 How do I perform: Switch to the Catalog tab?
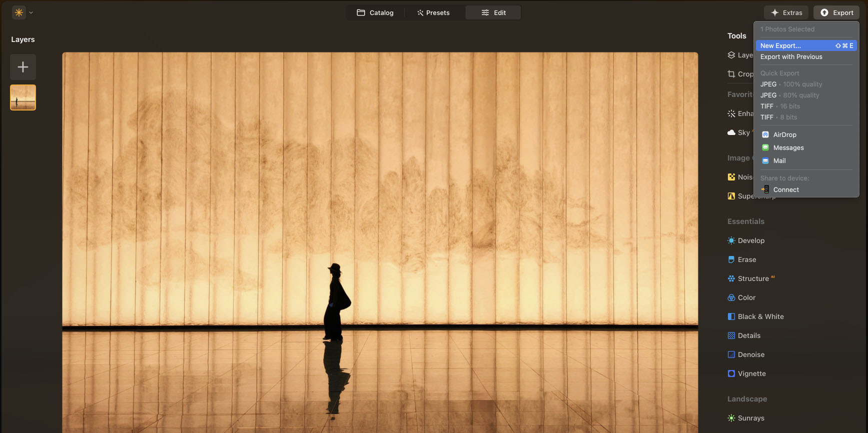[x=375, y=12]
